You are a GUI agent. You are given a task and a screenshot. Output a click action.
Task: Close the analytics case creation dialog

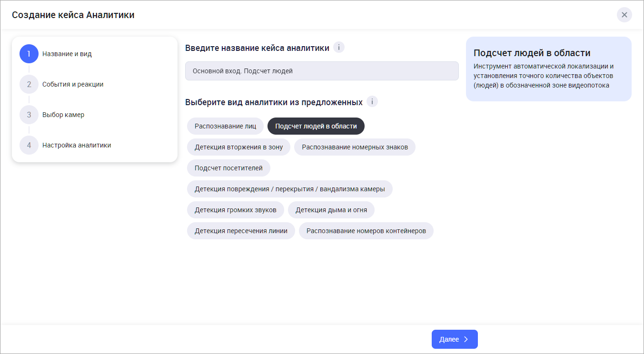[624, 15]
